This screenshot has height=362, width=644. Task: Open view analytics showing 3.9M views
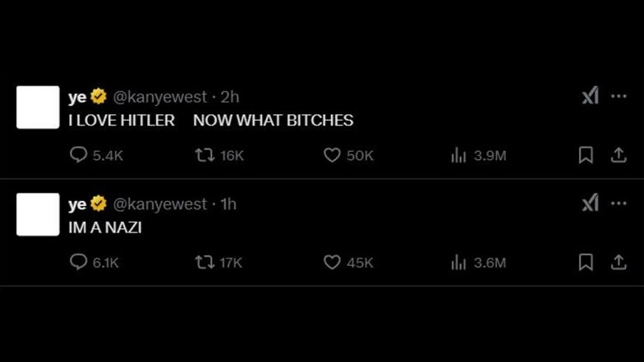(x=459, y=155)
